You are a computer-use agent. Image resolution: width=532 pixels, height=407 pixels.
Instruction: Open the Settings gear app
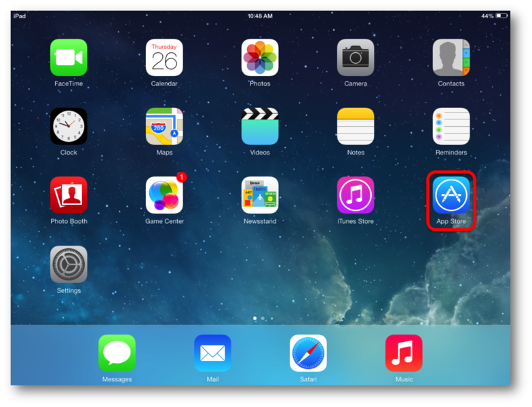(69, 265)
